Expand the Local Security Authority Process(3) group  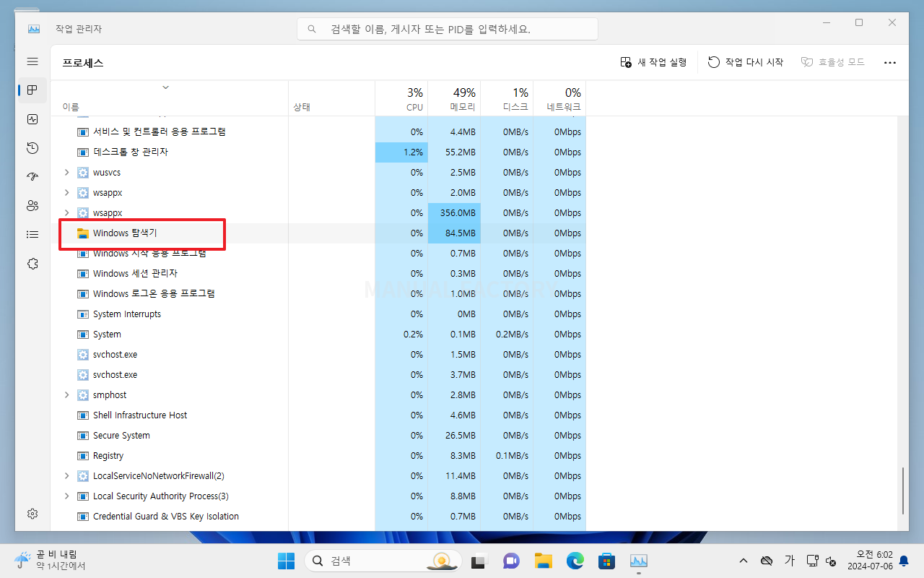(67, 496)
